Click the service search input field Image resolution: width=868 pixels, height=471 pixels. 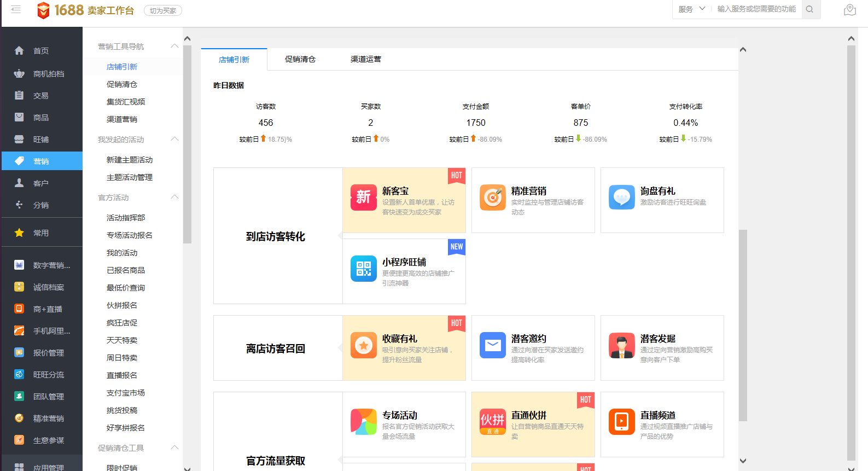click(x=757, y=9)
